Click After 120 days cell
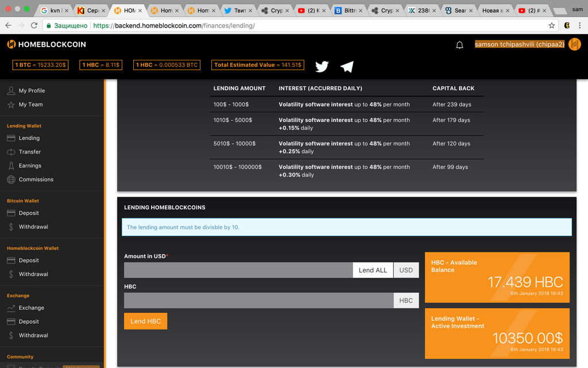588x368 pixels. click(451, 143)
